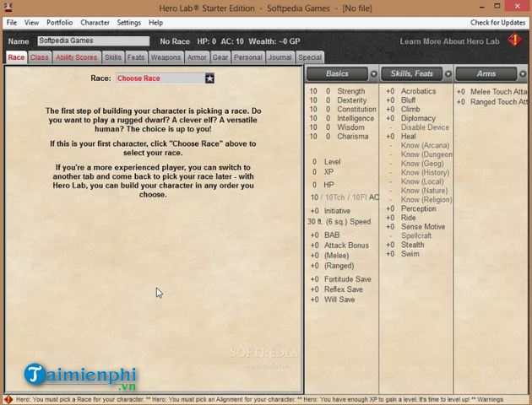Click the Hero Lab app icon in title bar
Image resolution: width=532 pixels, height=405 pixels.
pos(8,7)
